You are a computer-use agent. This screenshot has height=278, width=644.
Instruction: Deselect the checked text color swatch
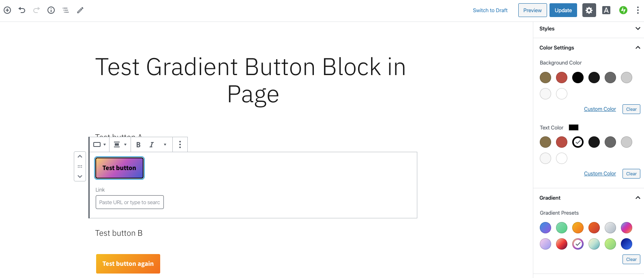click(x=577, y=142)
